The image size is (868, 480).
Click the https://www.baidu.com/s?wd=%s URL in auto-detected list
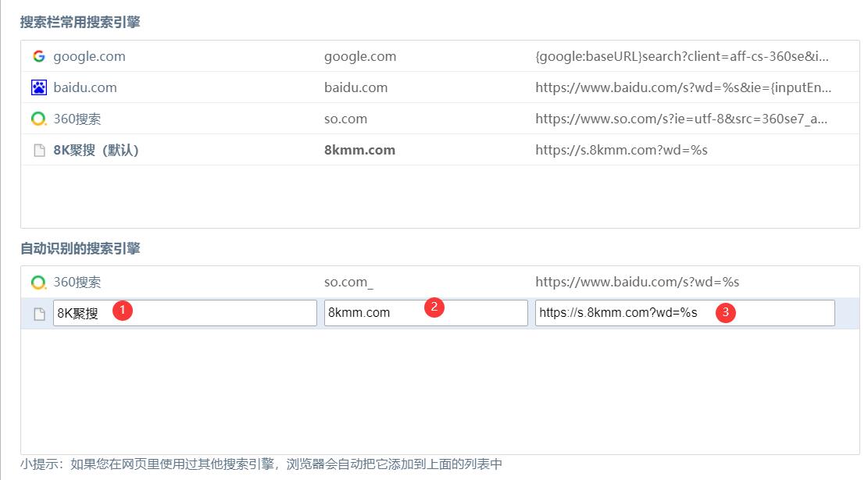[638, 282]
